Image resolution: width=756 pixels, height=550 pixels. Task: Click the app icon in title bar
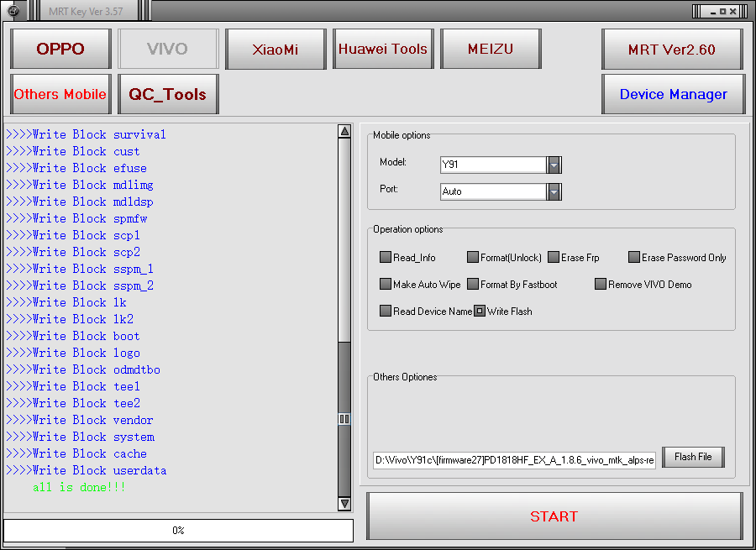click(x=13, y=11)
